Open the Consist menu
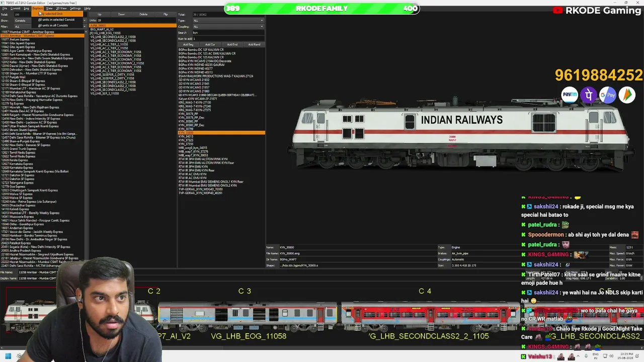Screen dimensions: 644x362 tap(15, 9)
